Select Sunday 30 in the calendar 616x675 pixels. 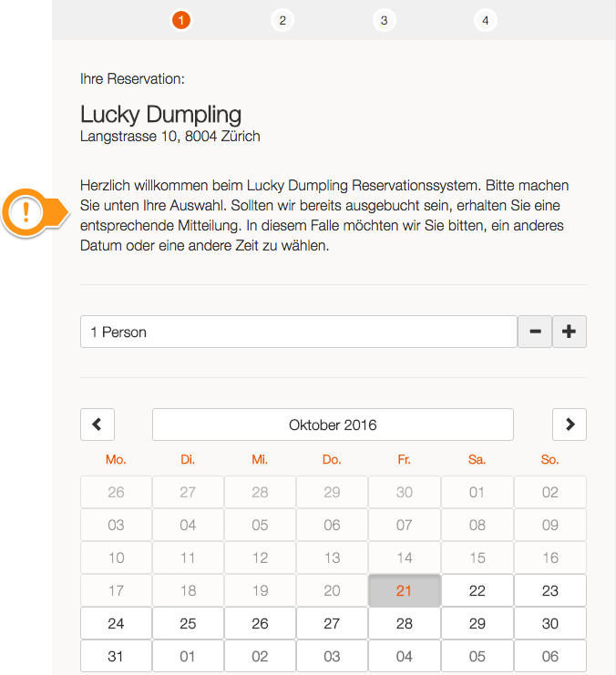pos(550,623)
